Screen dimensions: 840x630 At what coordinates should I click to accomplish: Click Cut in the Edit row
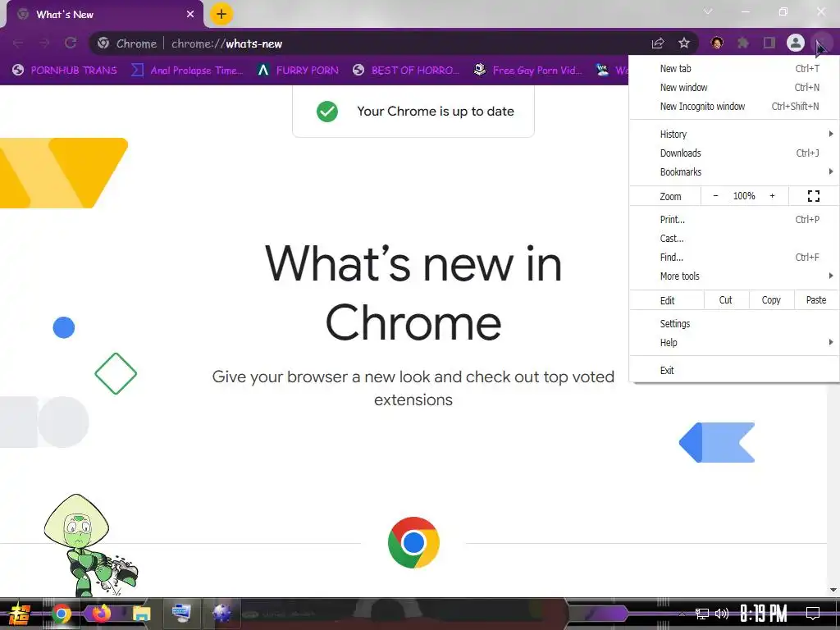pyautogui.click(x=725, y=300)
